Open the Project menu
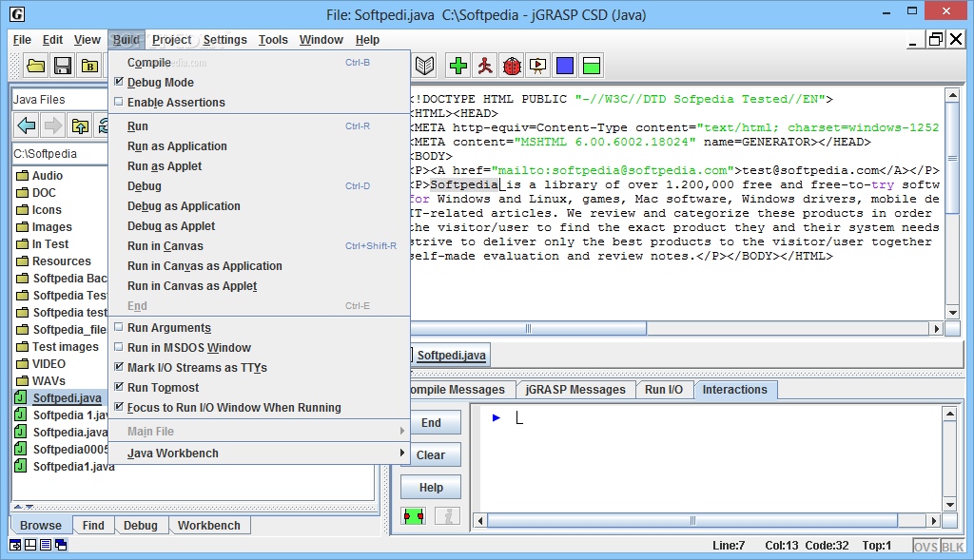The image size is (974, 560). coord(171,40)
